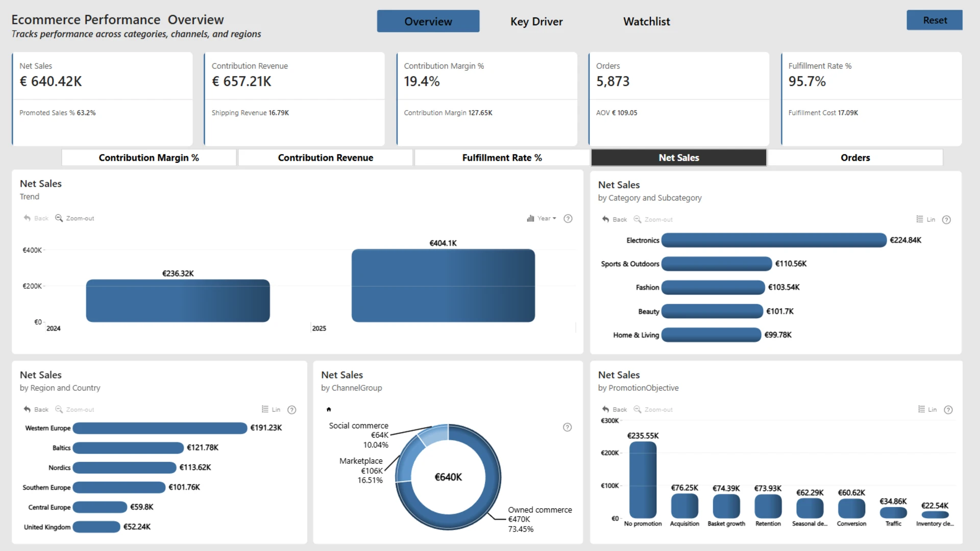
Task: Select the Baltics region bar
Action: (128, 448)
